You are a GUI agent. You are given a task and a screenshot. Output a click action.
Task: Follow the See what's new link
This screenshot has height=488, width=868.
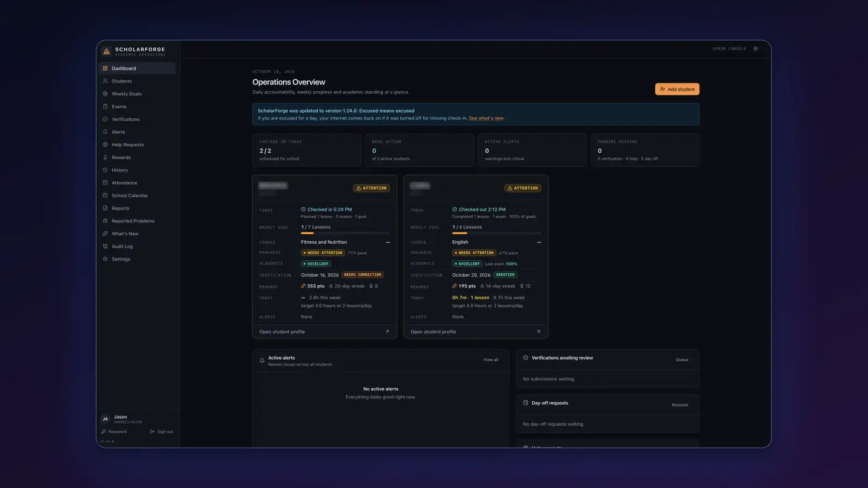click(x=486, y=118)
